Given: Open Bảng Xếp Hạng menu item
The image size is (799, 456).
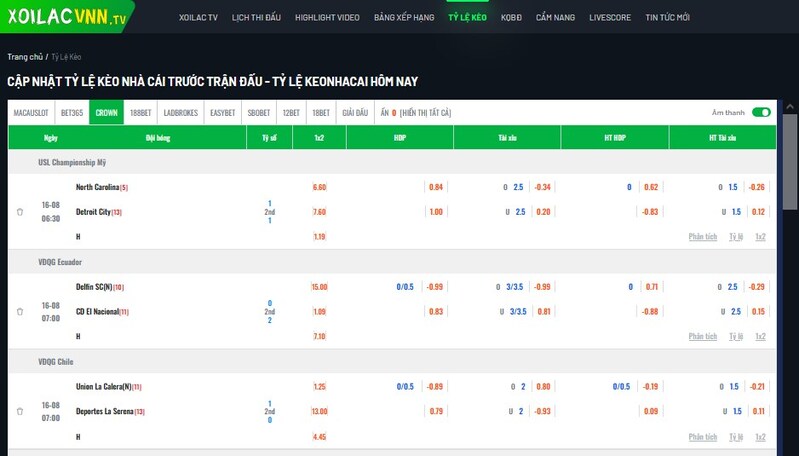Looking at the screenshot, I should 404,17.
